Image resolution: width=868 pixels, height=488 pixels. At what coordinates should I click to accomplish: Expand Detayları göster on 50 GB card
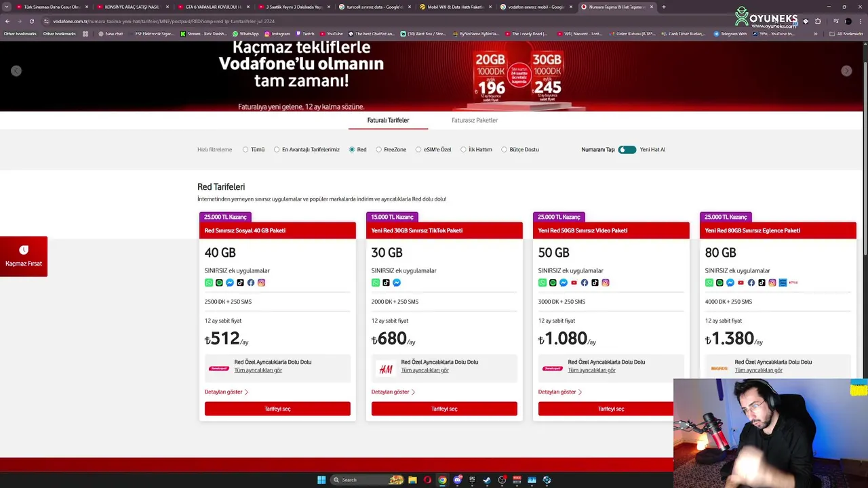click(x=560, y=392)
